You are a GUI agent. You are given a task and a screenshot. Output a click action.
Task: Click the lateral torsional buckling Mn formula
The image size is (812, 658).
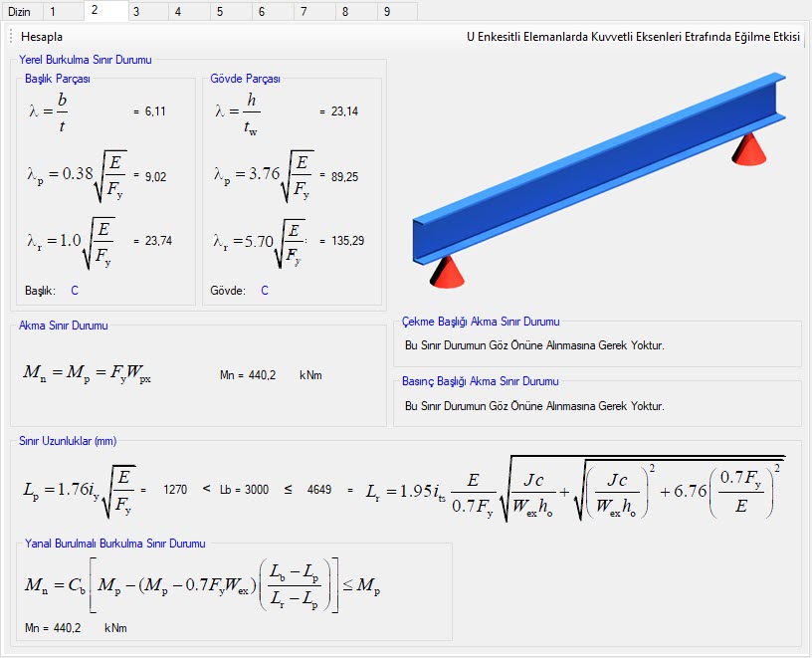pyautogui.click(x=202, y=585)
